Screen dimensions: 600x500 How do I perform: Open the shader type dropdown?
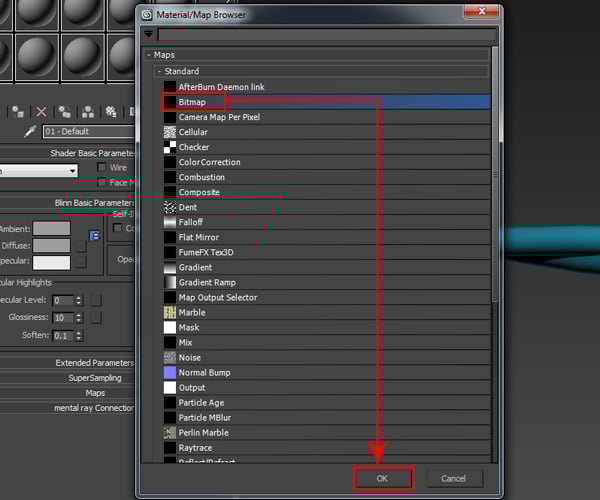(38, 171)
